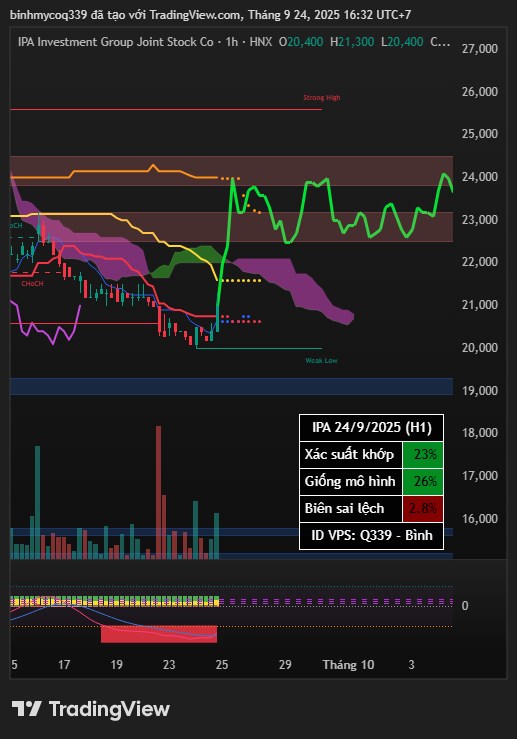Click the 'Tháng 10' time axis label
Image resolution: width=517 pixels, height=739 pixels.
coord(348,665)
